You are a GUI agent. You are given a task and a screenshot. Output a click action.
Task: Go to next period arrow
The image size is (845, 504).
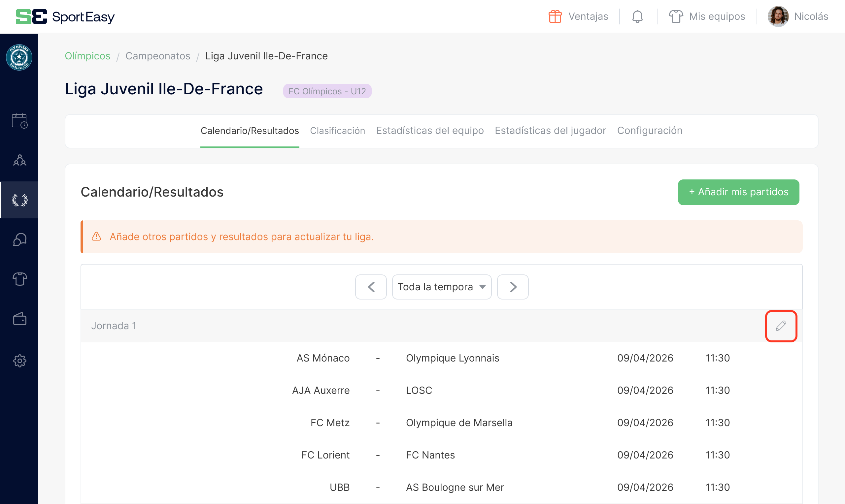pyautogui.click(x=513, y=287)
